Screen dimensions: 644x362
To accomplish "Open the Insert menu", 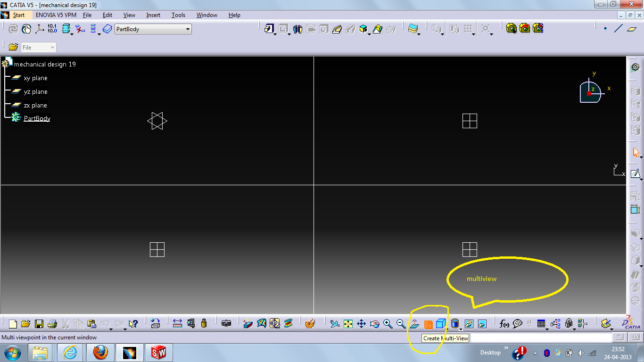I will [x=153, y=15].
